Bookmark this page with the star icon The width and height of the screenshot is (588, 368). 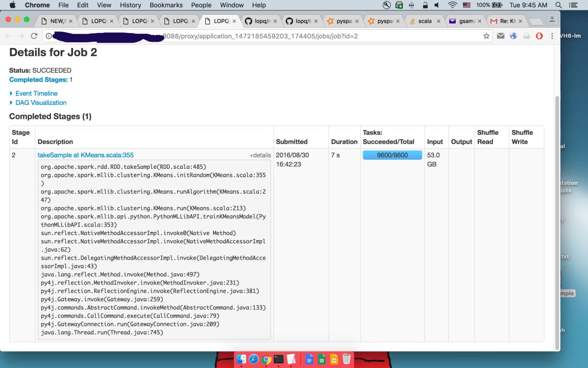[x=486, y=36]
